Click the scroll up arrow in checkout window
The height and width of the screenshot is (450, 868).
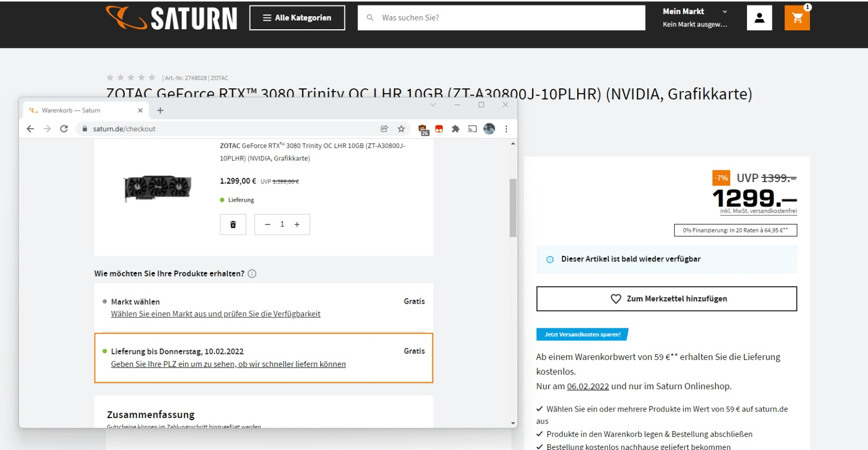pyautogui.click(x=513, y=144)
